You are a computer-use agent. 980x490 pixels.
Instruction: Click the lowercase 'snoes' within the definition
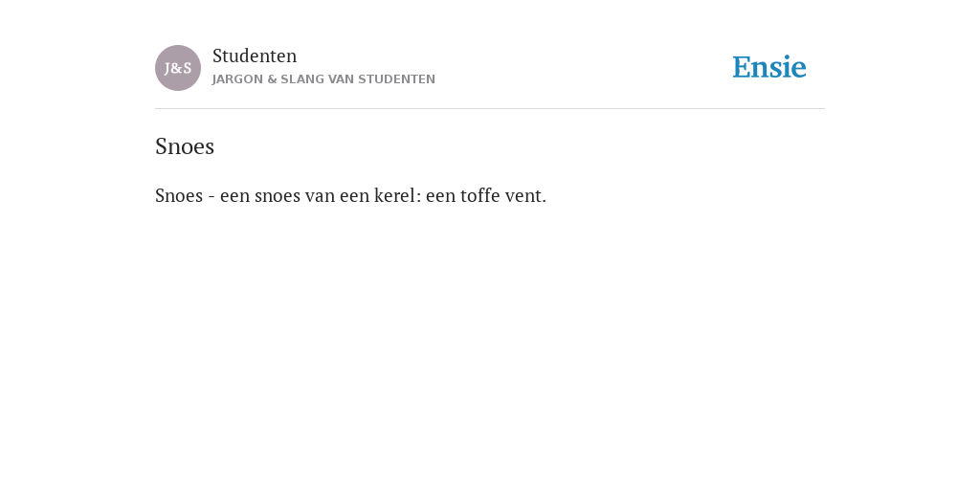coord(278,195)
